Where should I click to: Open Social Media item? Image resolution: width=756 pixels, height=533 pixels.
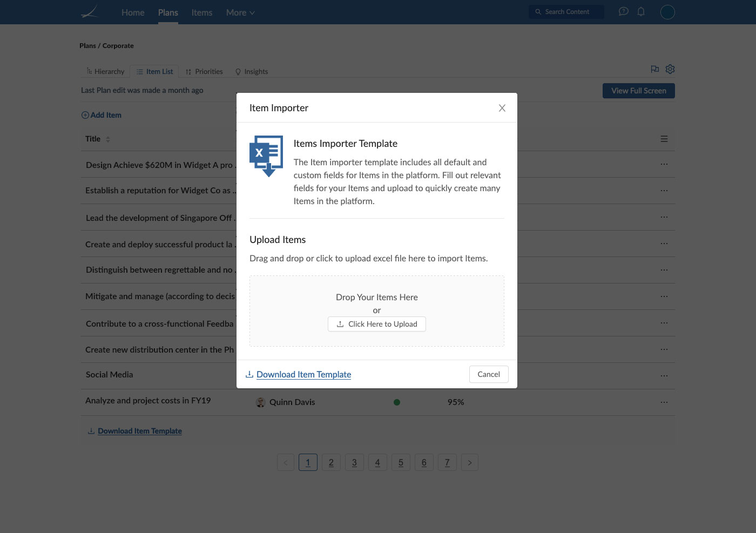[x=109, y=375]
